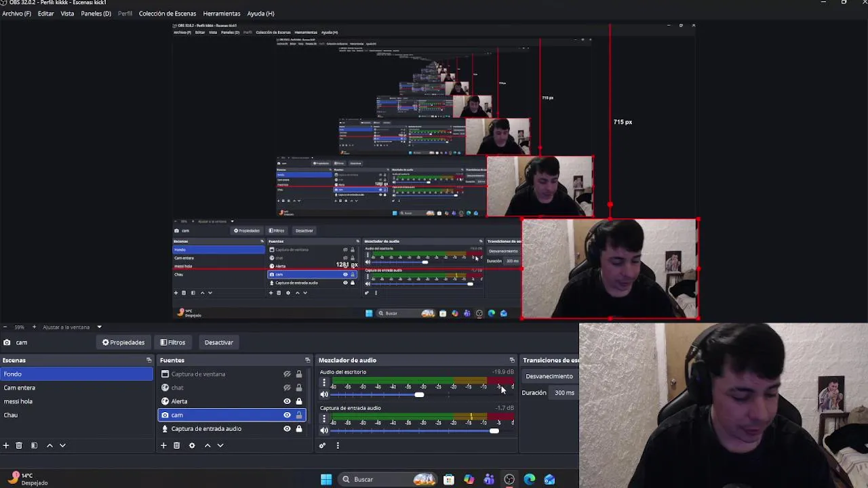Open the Ajustar a la ventana scaling dropdown
Image resolution: width=868 pixels, height=488 pixels.
72,327
